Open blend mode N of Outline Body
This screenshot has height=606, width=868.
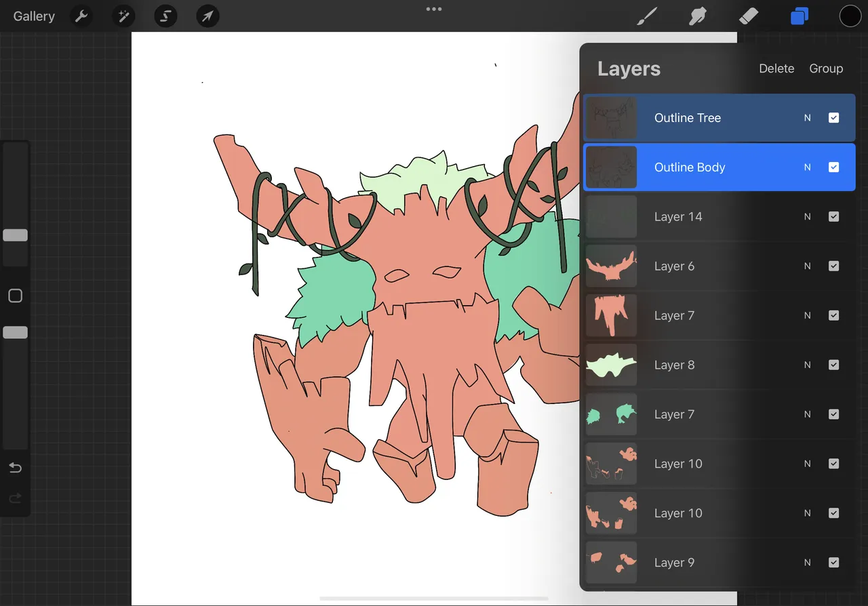point(808,167)
